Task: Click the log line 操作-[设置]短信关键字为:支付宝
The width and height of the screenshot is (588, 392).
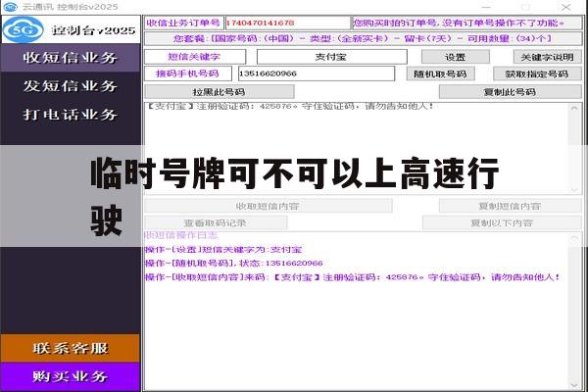Action: [223, 250]
